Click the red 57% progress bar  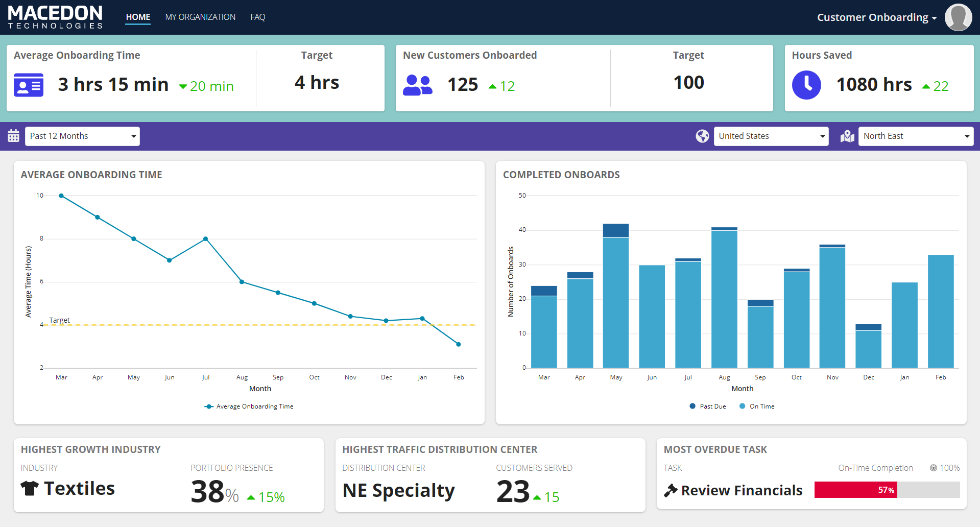point(856,490)
